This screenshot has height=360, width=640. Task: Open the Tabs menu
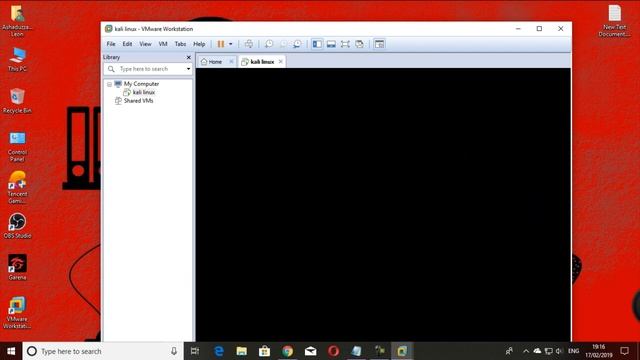coord(180,44)
